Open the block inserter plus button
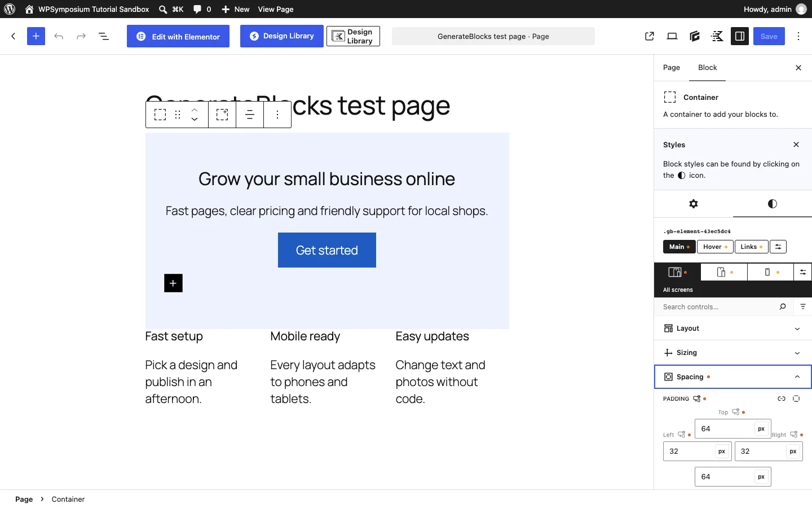The image size is (812, 508). pos(36,36)
